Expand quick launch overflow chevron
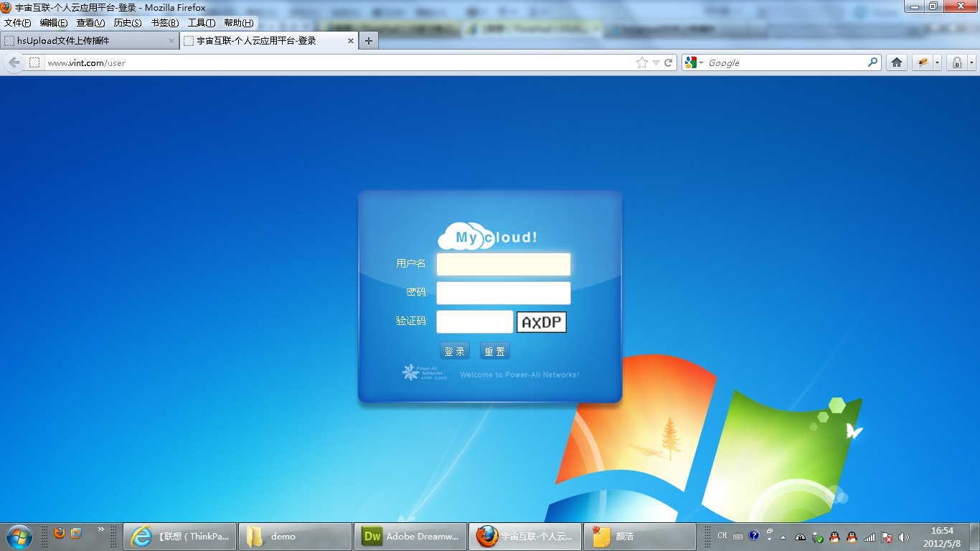980x551 pixels. click(100, 529)
